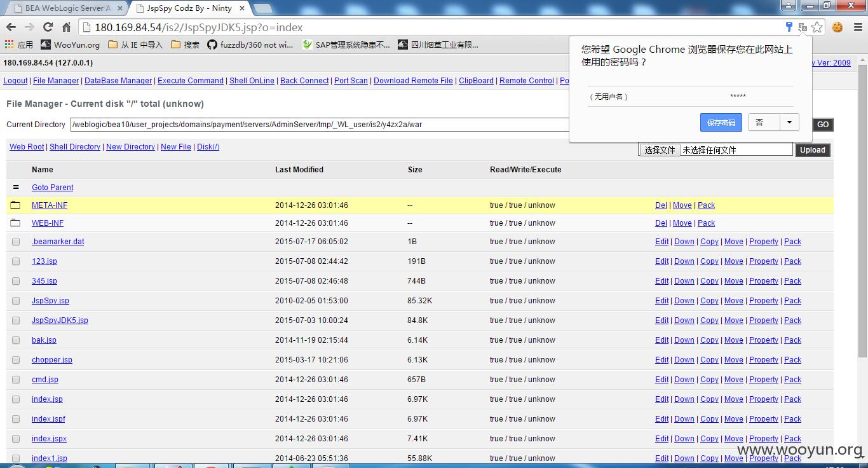Reload the page with refresh icon
Viewport: 868px width, 468px height.
(x=48, y=27)
